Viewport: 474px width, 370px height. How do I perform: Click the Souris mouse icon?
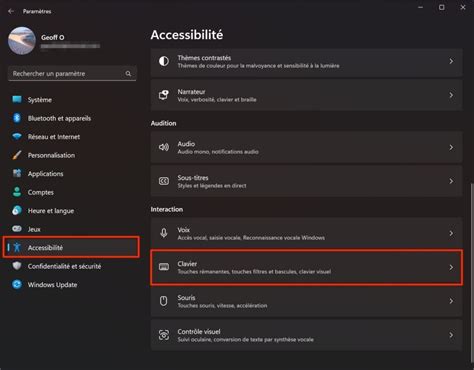point(164,301)
